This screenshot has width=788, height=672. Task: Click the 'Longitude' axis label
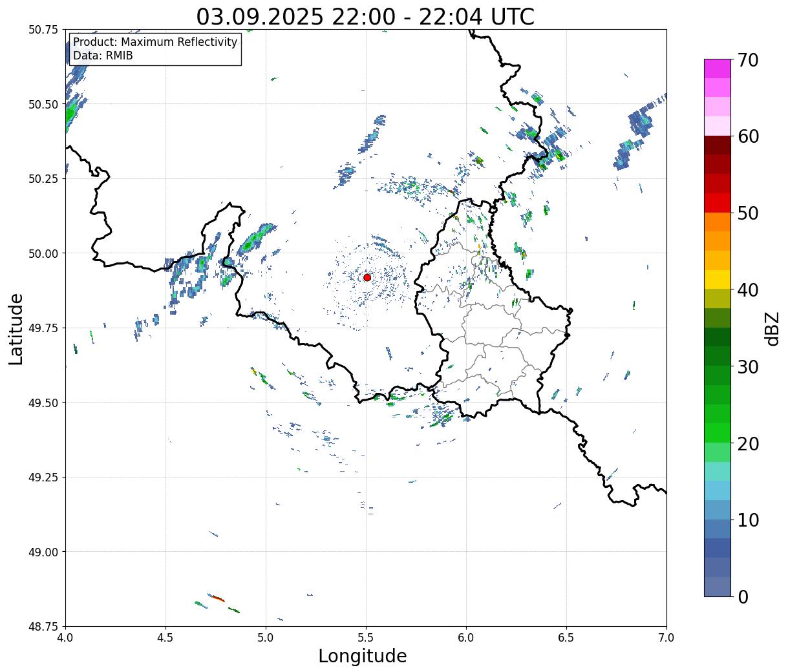click(x=363, y=656)
